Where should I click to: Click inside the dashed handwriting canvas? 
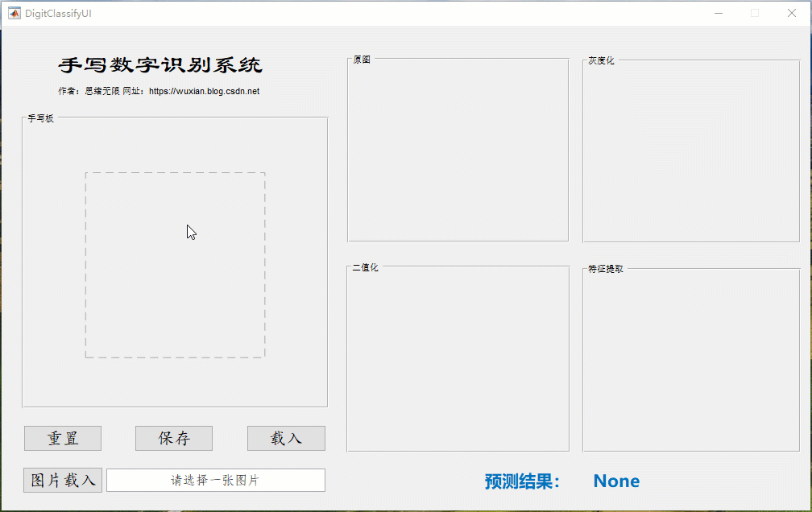176,265
